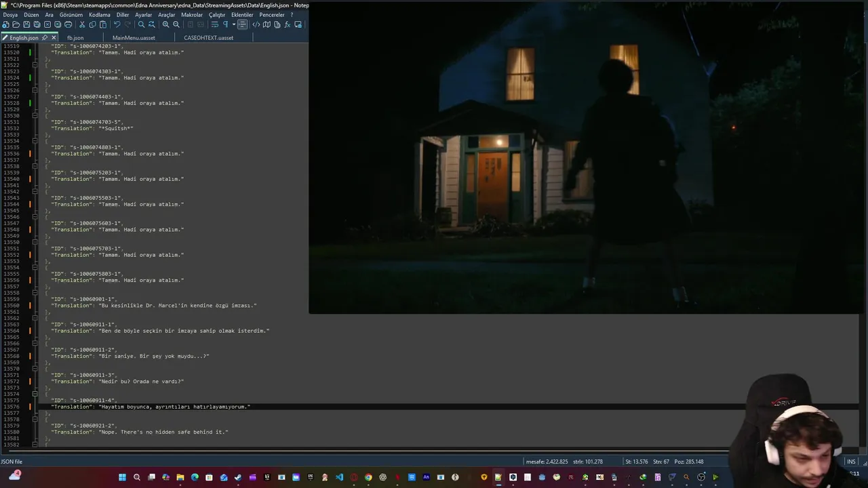The image size is (868, 488).
Task: Open Windows taskbar Search
Action: click(x=137, y=477)
